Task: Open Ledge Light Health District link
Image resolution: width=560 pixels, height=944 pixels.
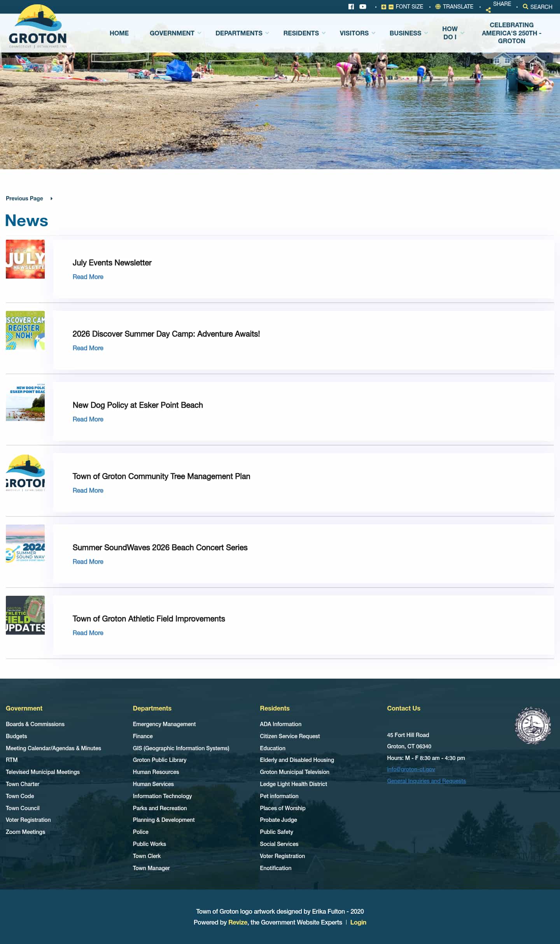Action: (x=293, y=784)
